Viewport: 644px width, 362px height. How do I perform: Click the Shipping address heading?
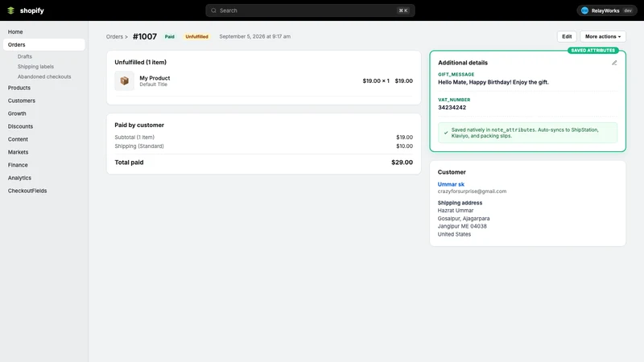[460, 203]
